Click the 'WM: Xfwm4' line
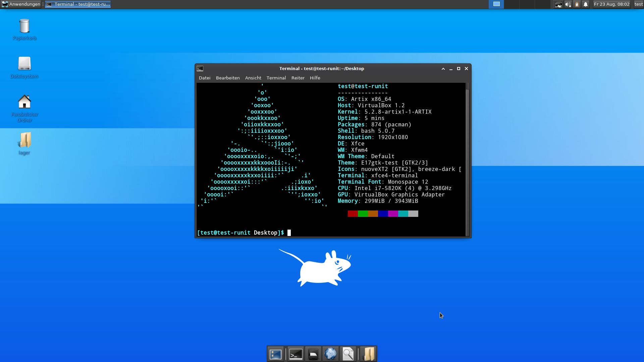 tap(353, 150)
